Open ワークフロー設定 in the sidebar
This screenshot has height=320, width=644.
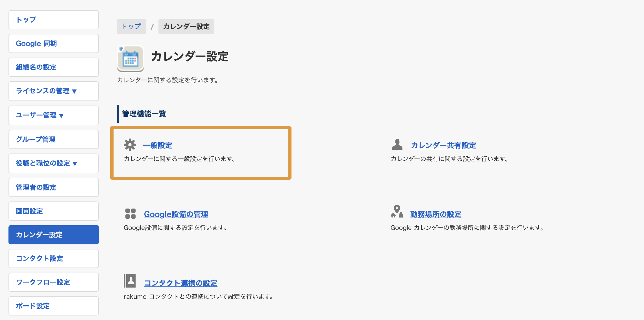click(x=54, y=282)
